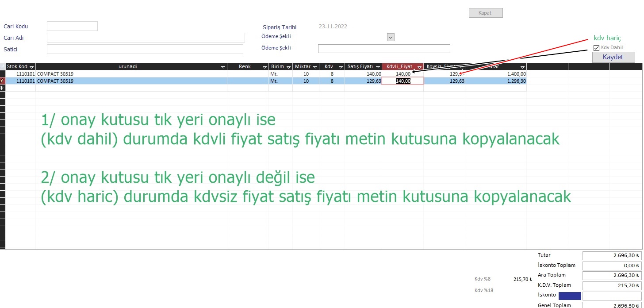Open the Ödeme Şekli dropdown arrow
Screen dimensions: 644x308
[x=391, y=38]
